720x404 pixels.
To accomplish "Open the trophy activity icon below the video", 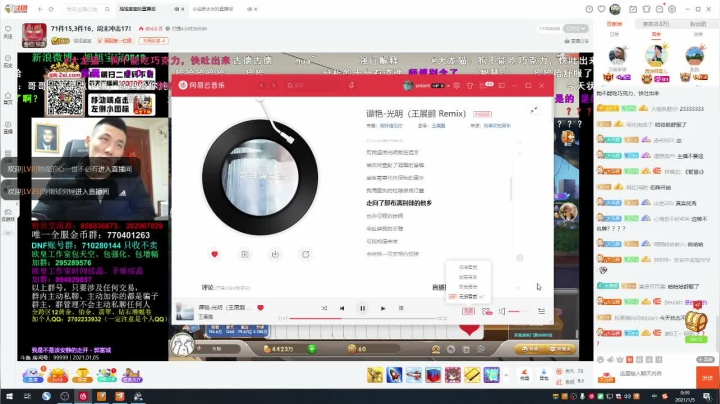I will tap(83, 375).
